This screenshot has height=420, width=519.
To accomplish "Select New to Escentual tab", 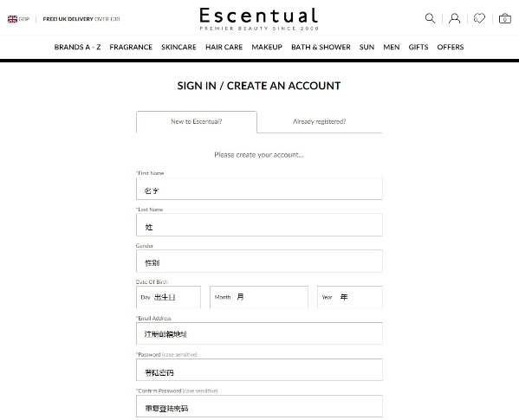I will [197, 122].
